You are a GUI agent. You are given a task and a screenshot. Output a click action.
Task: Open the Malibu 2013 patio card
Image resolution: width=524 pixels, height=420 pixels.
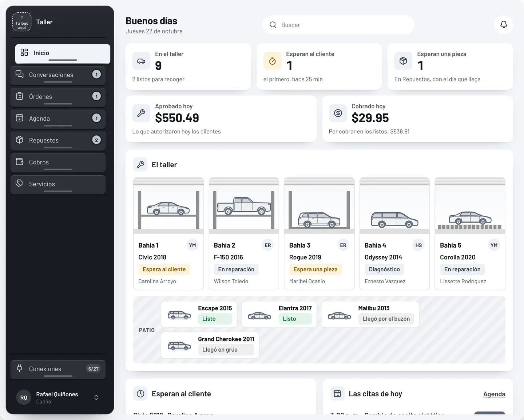pyautogui.click(x=370, y=314)
